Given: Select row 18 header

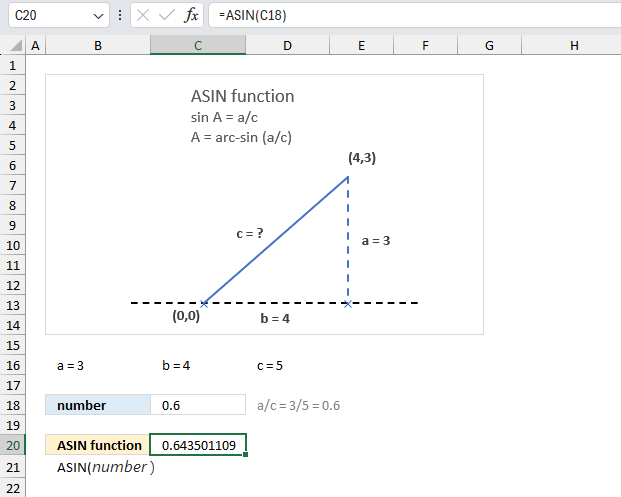Looking at the screenshot, I should (x=13, y=406).
